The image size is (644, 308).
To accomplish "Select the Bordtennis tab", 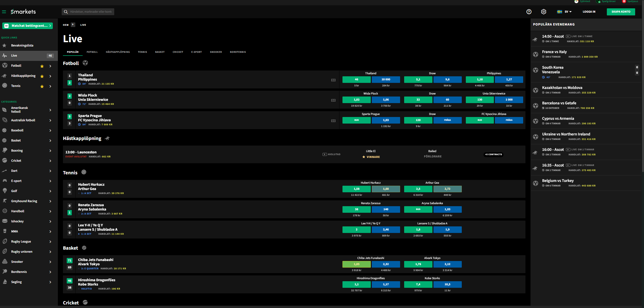I will coord(238,52).
